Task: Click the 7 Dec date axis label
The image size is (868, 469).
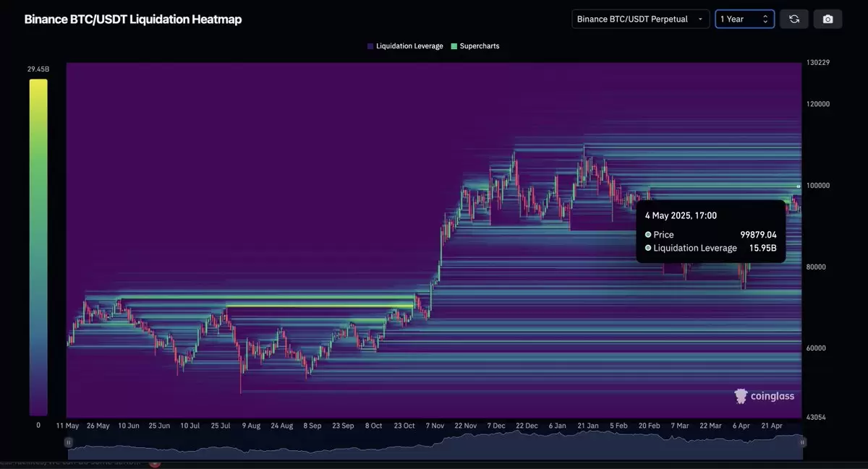Action: tap(496, 426)
